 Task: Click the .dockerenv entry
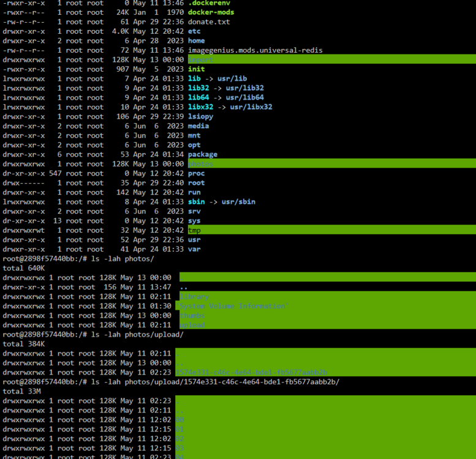pos(209,3)
